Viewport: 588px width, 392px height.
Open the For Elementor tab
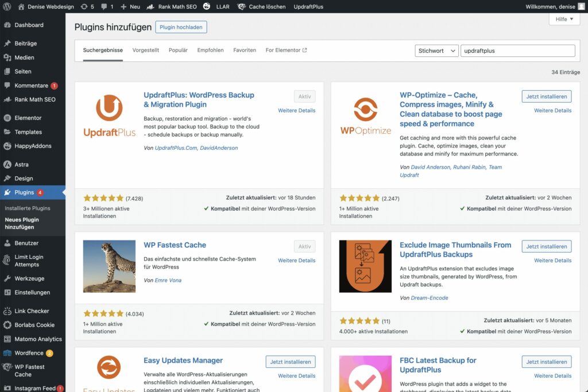[x=286, y=50]
